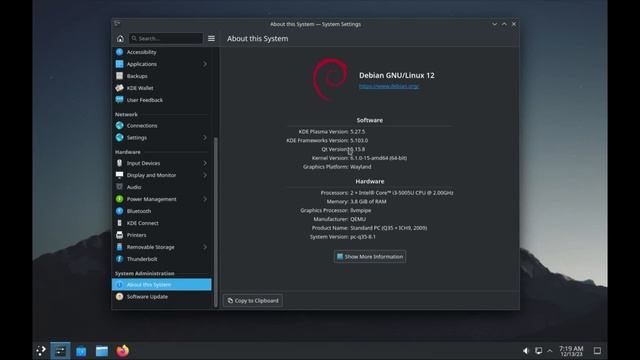
Task: Open Removable Storage icon
Action: [119, 247]
